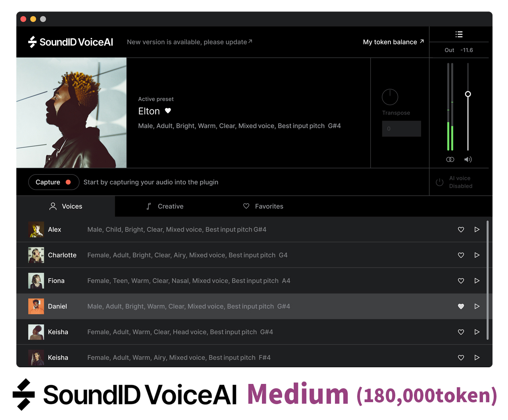Select the Fiona voice thumbnail

36,281
